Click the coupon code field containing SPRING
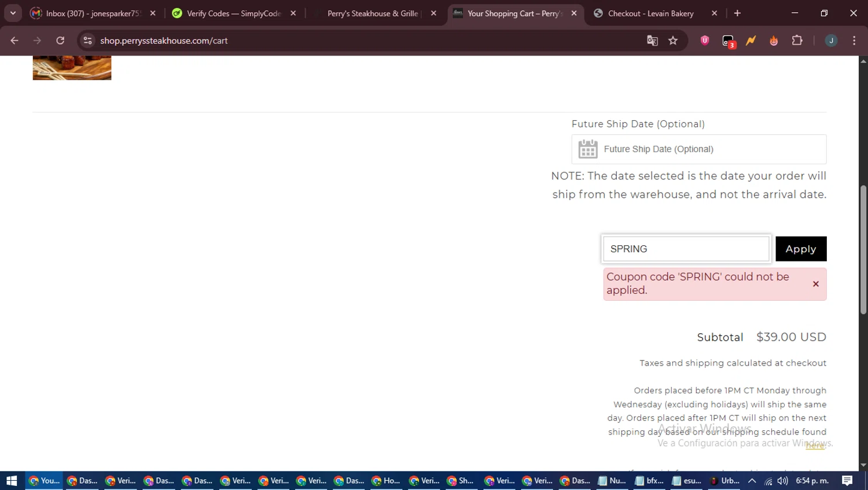The width and height of the screenshot is (868, 490). [x=686, y=249]
